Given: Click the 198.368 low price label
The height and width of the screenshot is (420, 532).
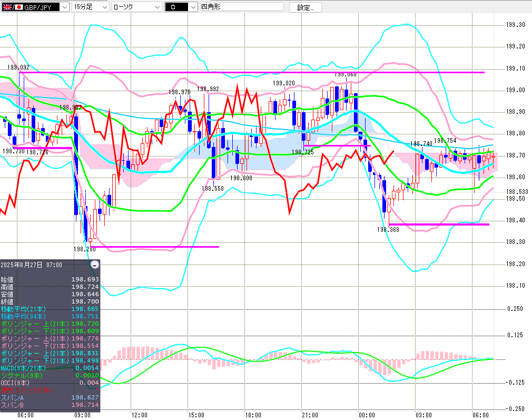Looking at the screenshot, I should 388,230.
